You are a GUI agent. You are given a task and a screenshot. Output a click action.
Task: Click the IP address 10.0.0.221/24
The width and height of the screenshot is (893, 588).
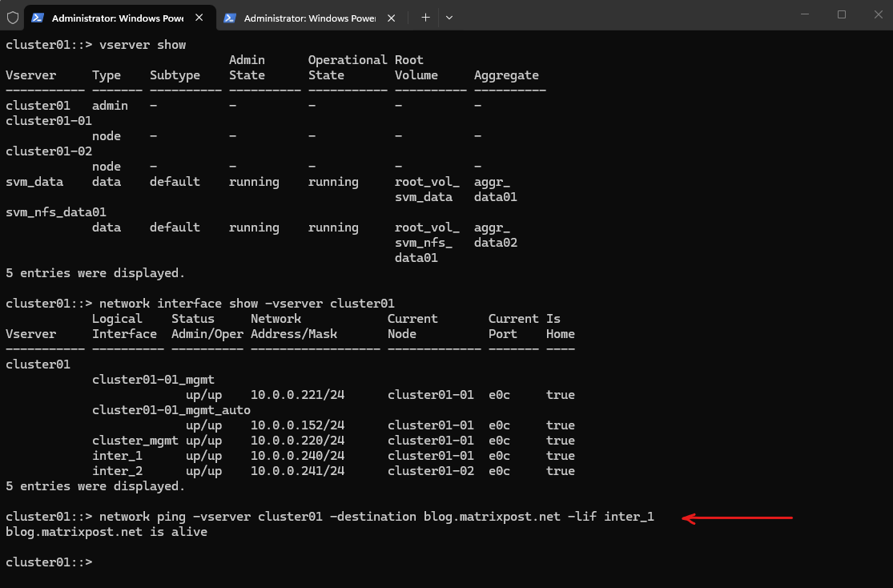click(297, 395)
